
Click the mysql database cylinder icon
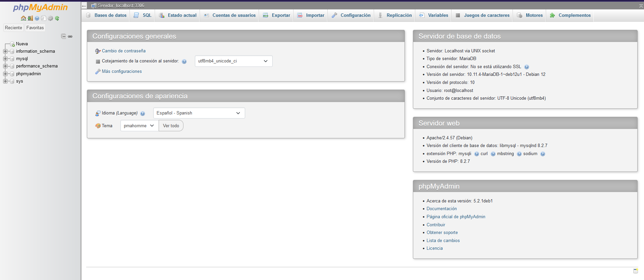(x=12, y=59)
